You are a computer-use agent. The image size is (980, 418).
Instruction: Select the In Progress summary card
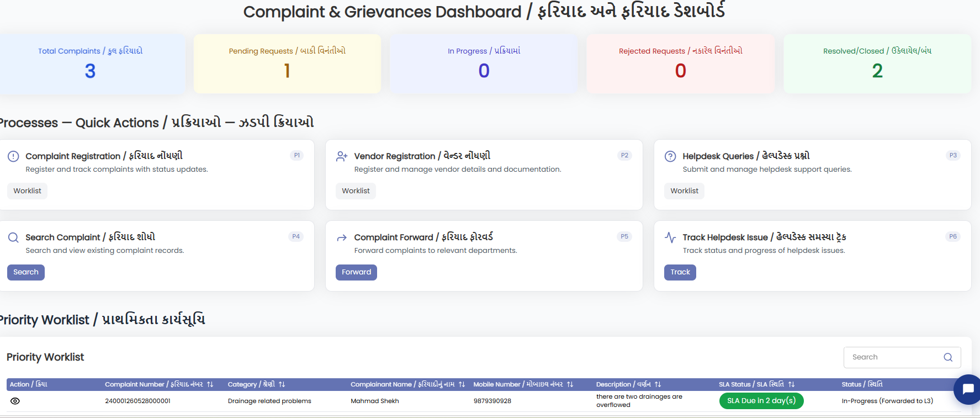[x=484, y=64]
